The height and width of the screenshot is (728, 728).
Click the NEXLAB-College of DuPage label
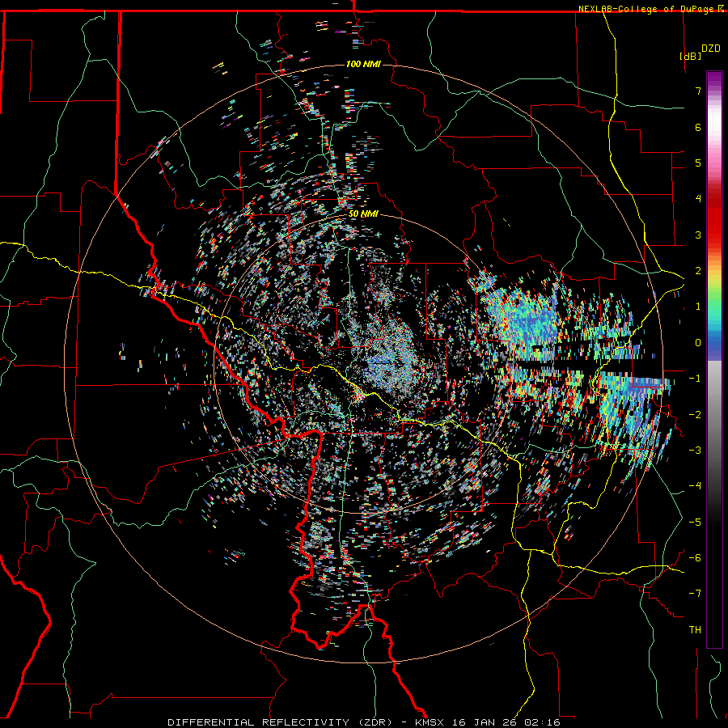pyautogui.click(x=648, y=9)
